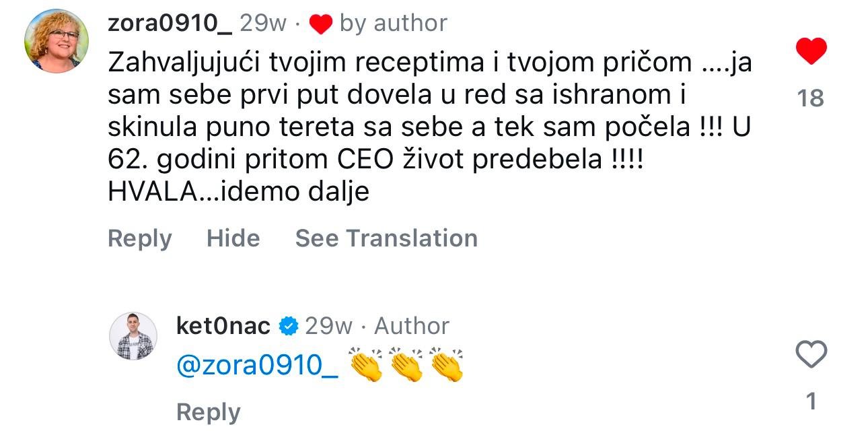This screenshot has height=433, width=868.
Task: Follow the @zora0910_ mention in the reply
Action: point(258,366)
